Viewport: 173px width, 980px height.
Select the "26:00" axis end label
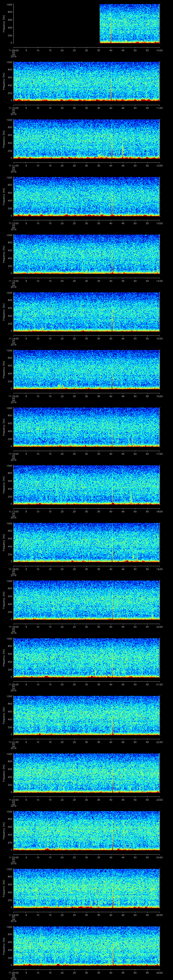point(160,972)
